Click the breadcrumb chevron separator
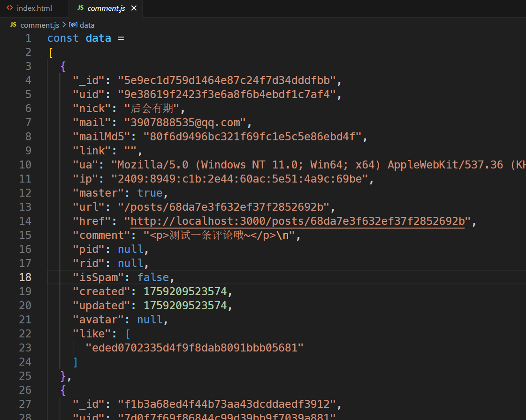 pyautogui.click(x=64, y=25)
